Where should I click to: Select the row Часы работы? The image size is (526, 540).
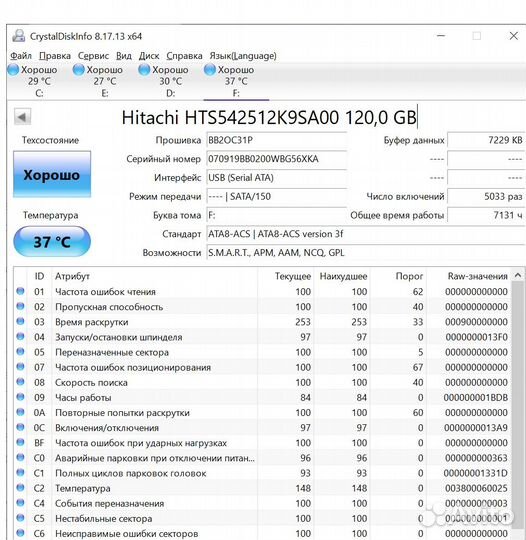262,397
